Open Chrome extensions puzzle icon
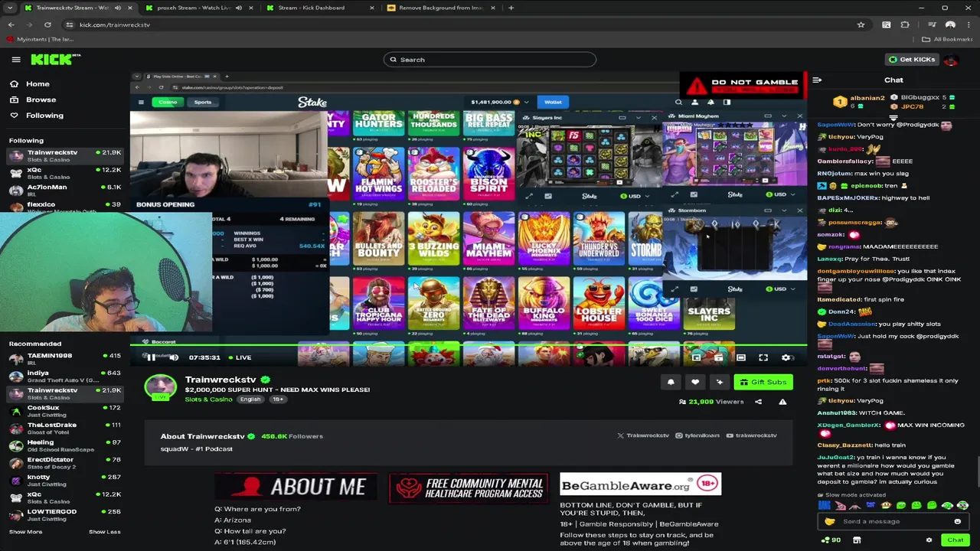The width and height of the screenshot is (980, 551). point(905,24)
